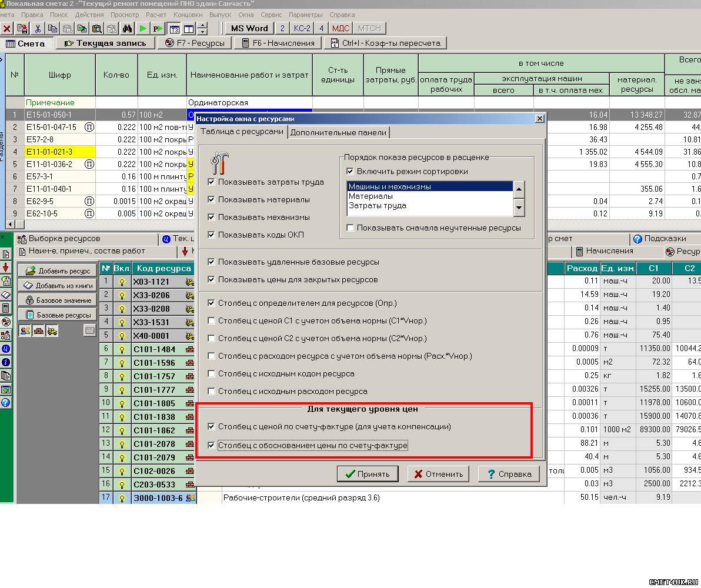
Task: Click the binoculars search icon in toolbar
Action: click(x=126, y=28)
